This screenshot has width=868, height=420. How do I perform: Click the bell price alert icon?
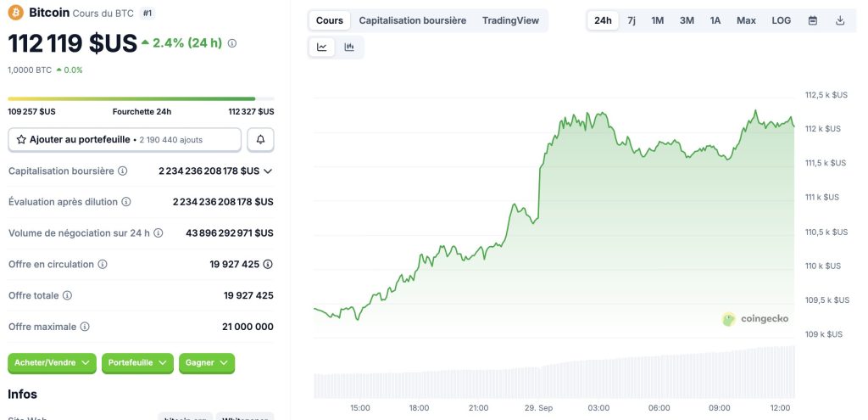[260, 139]
